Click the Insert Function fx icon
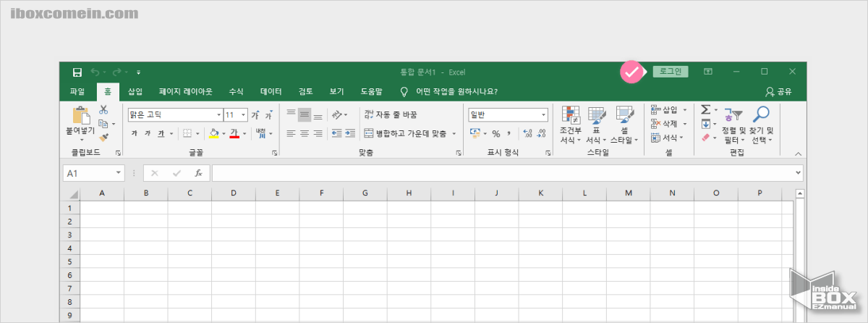This screenshot has height=323, width=868. tap(198, 173)
